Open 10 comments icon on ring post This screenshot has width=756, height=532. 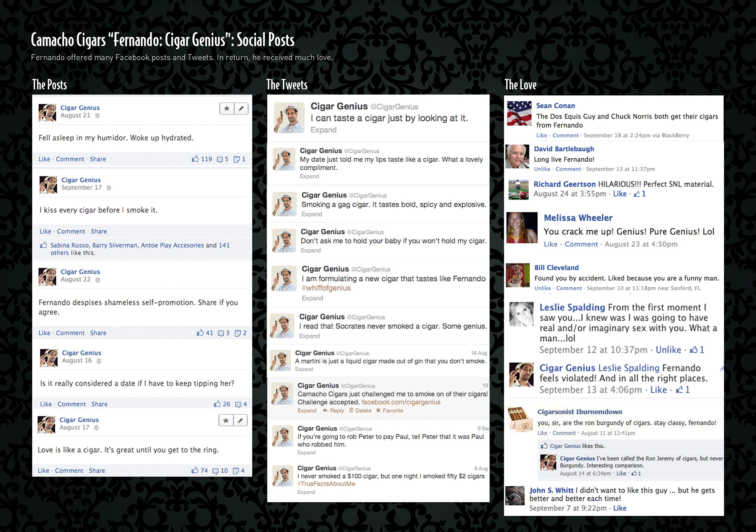click(220, 471)
